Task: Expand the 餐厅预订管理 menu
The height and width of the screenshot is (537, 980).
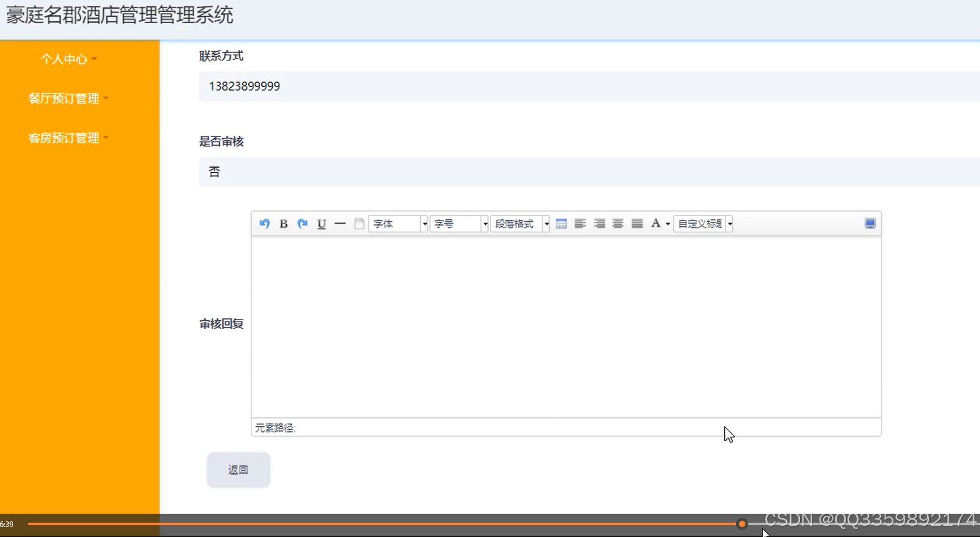Action: 68,98
